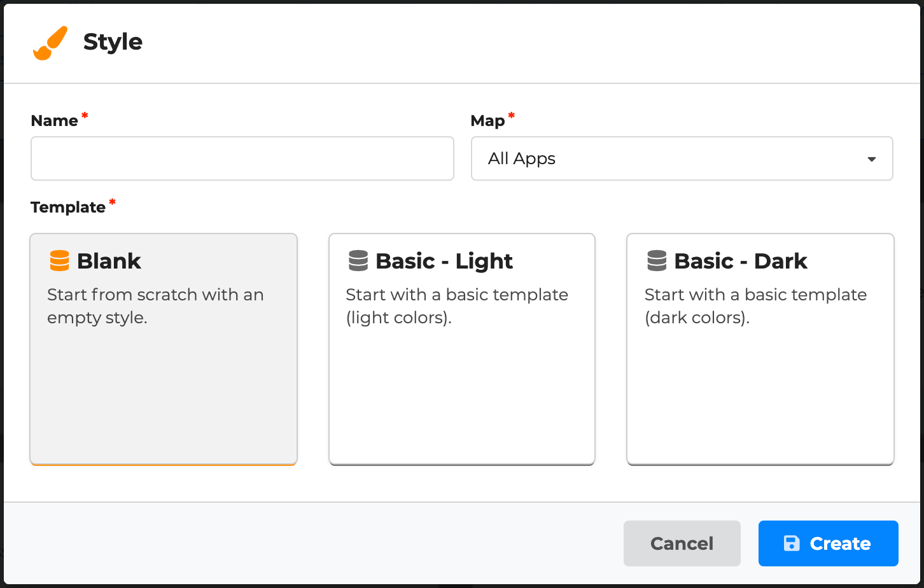Image resolution: width=924 pixels, height=588 pixels.
Task: Click the Map dropdown caret arrow
Action: [872, 159]
